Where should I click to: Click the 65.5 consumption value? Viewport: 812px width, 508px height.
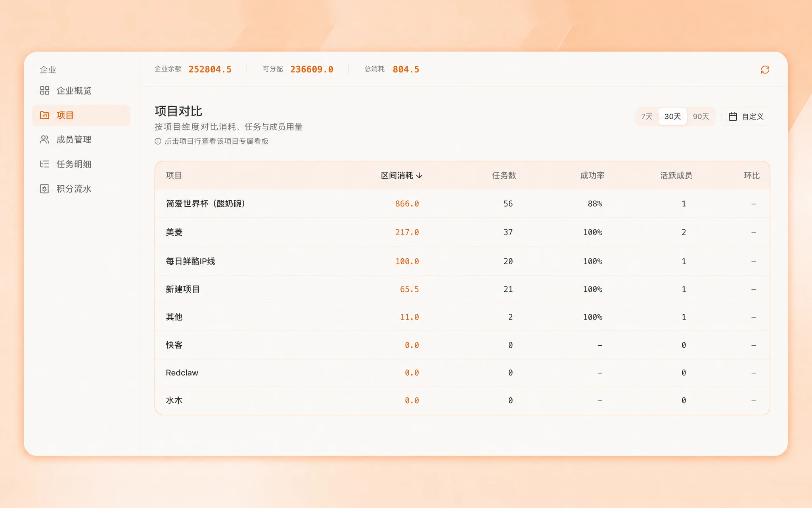(x=409, y=289)
